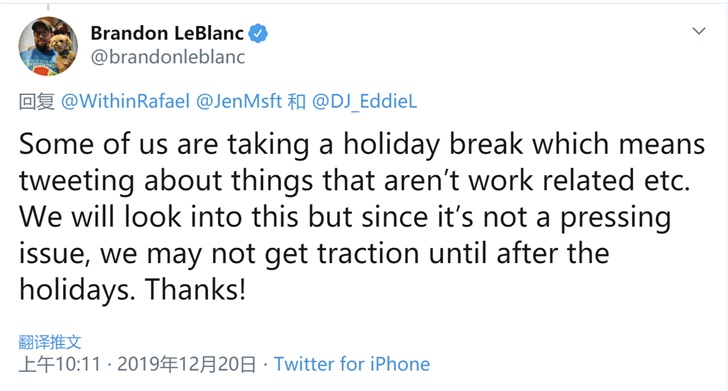Screen dimensions: 728x391
Task: Click the 回复 reply label
Action: click(x=37, y=101)
